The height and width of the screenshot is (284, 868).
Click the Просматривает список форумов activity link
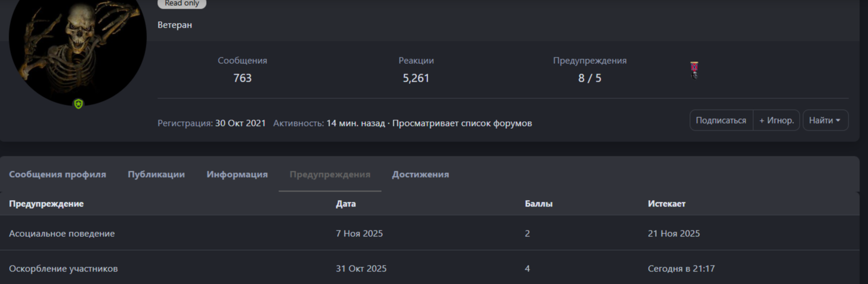[462, 123]
